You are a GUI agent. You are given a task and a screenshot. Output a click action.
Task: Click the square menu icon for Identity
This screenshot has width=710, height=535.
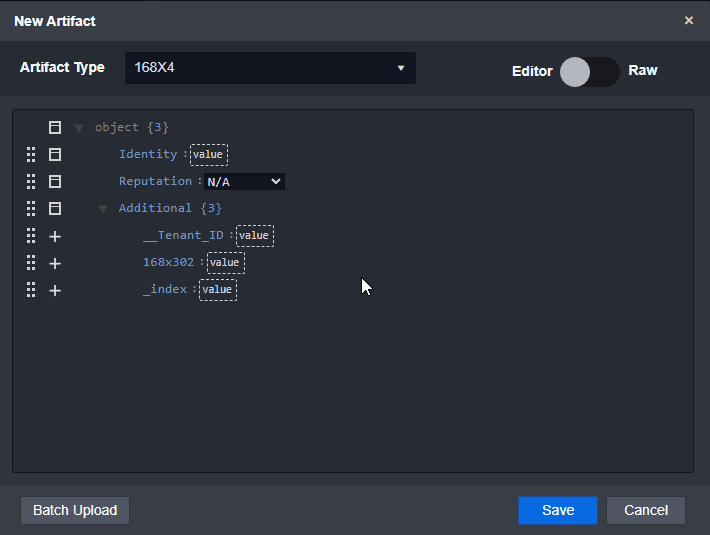(x=55, y=155)
